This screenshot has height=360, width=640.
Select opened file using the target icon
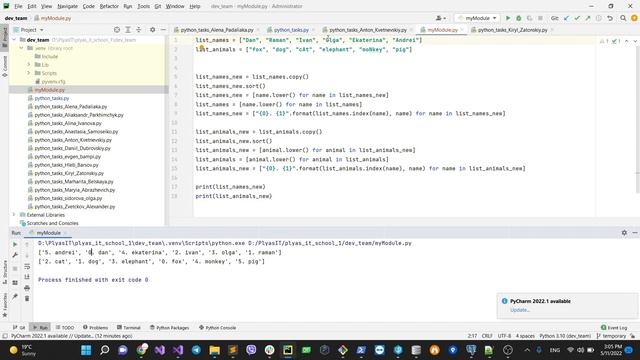pyautogui.click(x=117, y=30)
